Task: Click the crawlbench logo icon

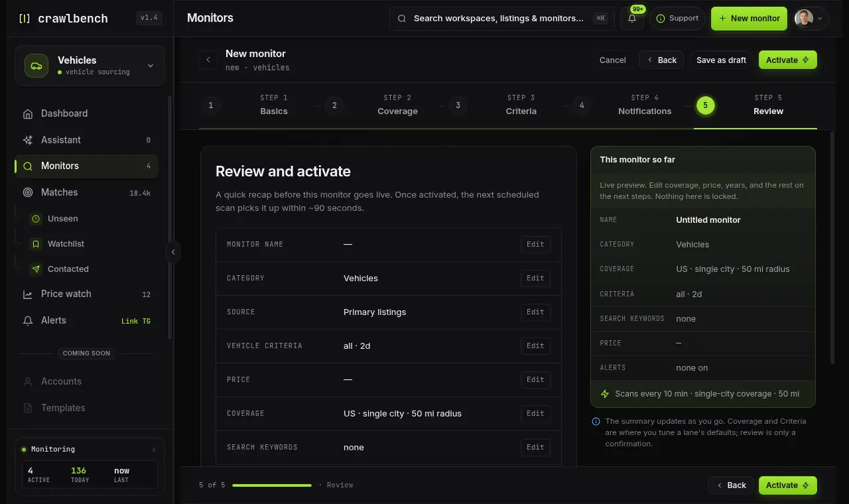Action: pyautogui.click(x=25, y=19)
